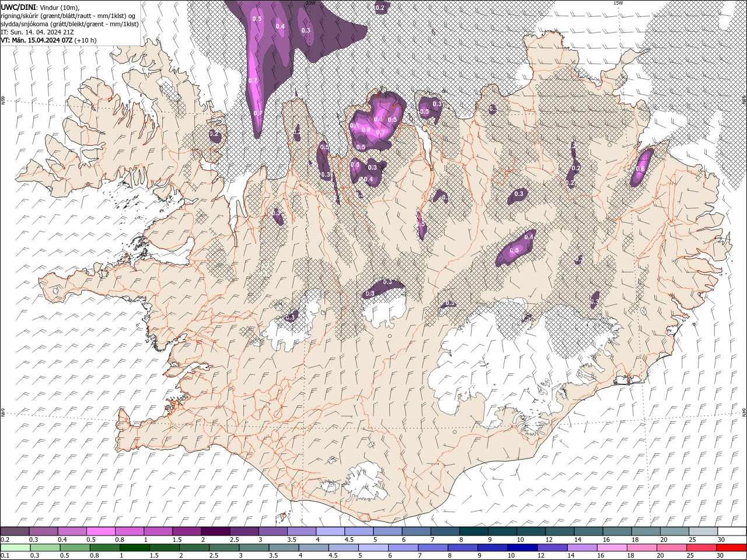Click the 'rigning/skúrir (grænt/blátt/rautt - mm/1klst) og' line

coord(68,16)
